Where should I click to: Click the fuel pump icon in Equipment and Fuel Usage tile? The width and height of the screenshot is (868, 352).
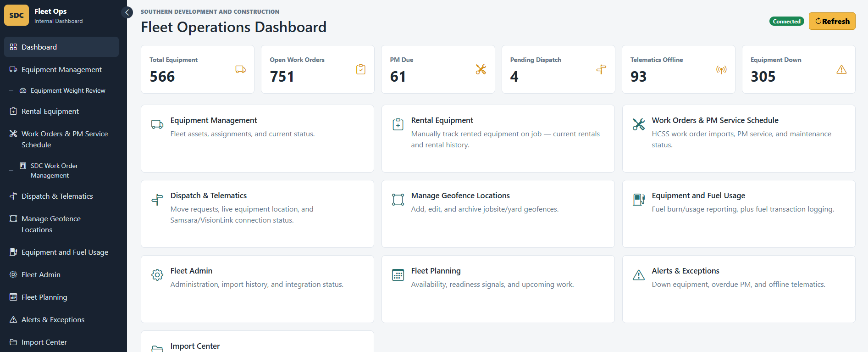639,199
